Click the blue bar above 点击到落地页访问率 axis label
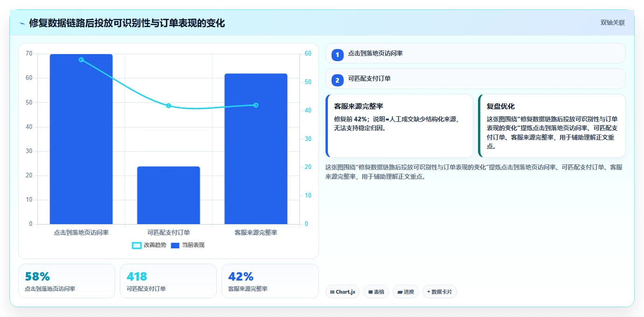 [x=81, y=139]
